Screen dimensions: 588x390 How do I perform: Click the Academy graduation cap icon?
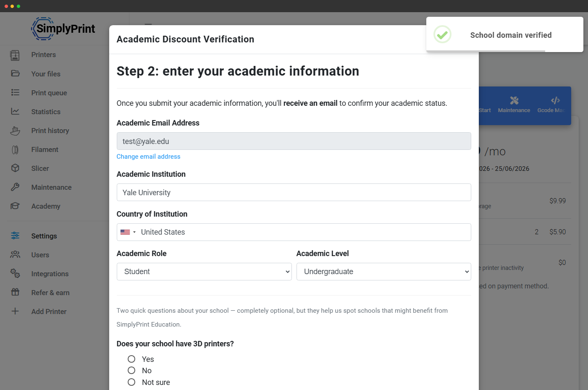point(15,206)
